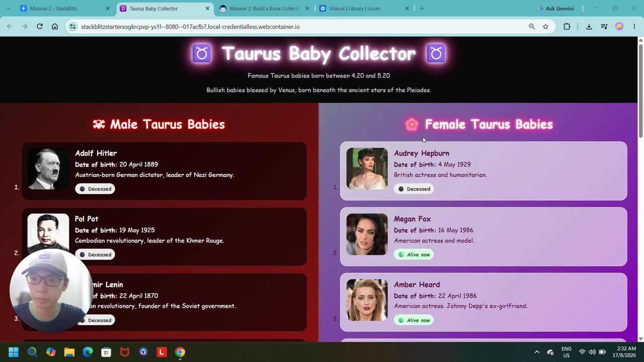The width and height of the screenshot is (644, 362).
Task: Click the Ask Gemini button
Action: (556, 9)
